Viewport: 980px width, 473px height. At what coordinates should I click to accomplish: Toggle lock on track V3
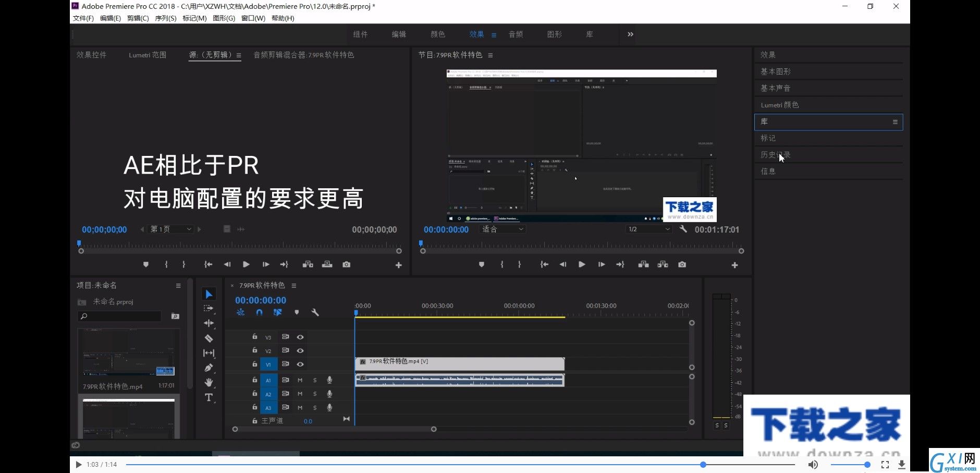(254, 336)
